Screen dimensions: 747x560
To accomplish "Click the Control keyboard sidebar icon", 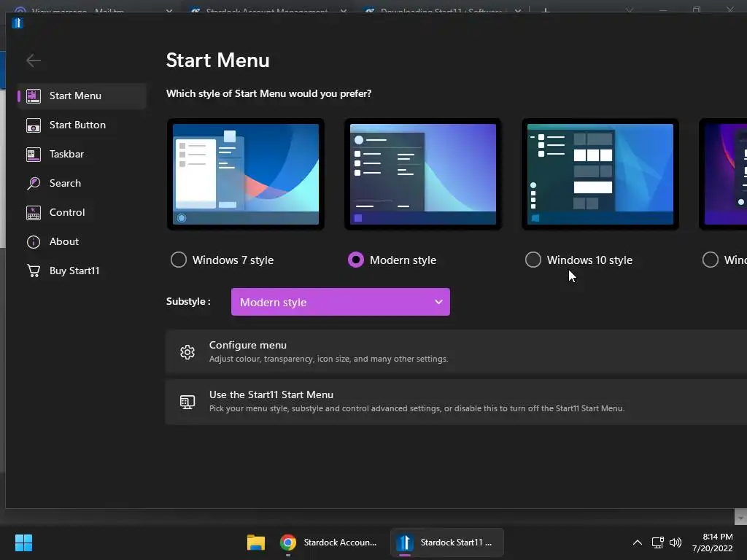I will point(34,213).
